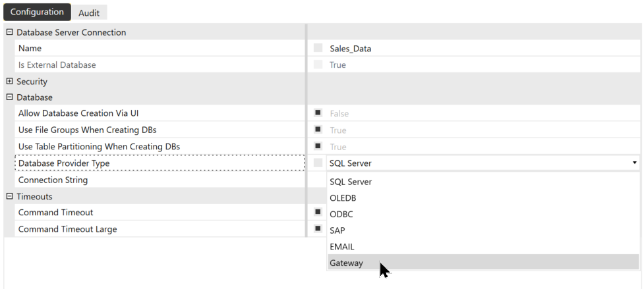Viewport: 644px width, 289px height.
Task: Pick ODBC in the dropdown list
Action: pyautogui.click(x=341, y=214)
